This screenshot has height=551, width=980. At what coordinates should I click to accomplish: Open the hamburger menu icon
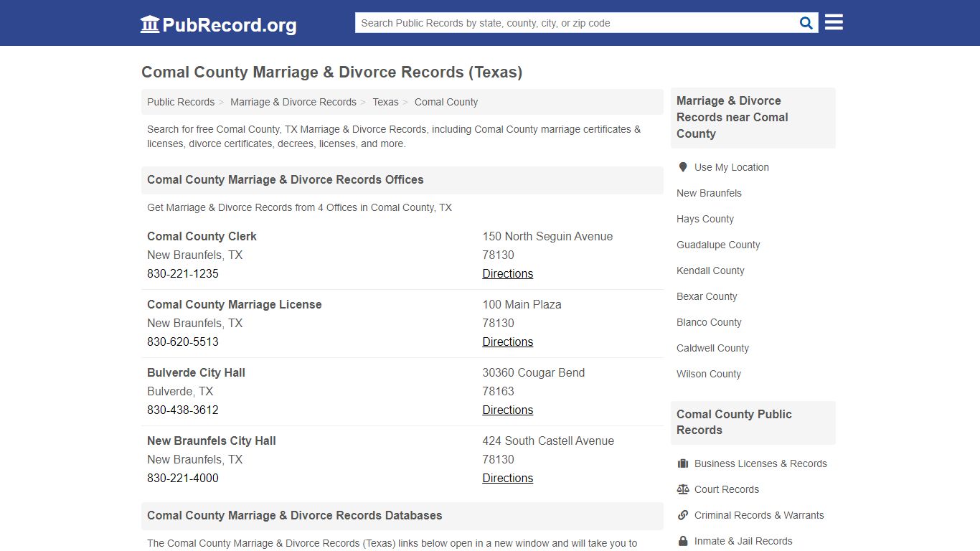click(834, 22)
